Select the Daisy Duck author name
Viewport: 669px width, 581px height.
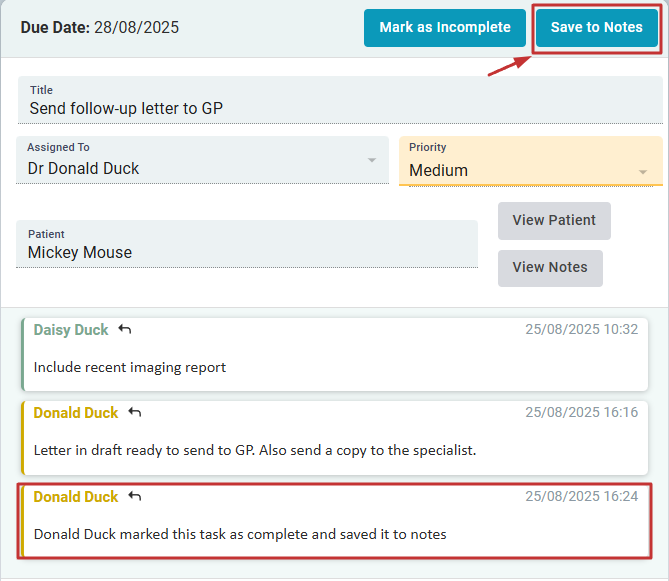click(71, 329)
